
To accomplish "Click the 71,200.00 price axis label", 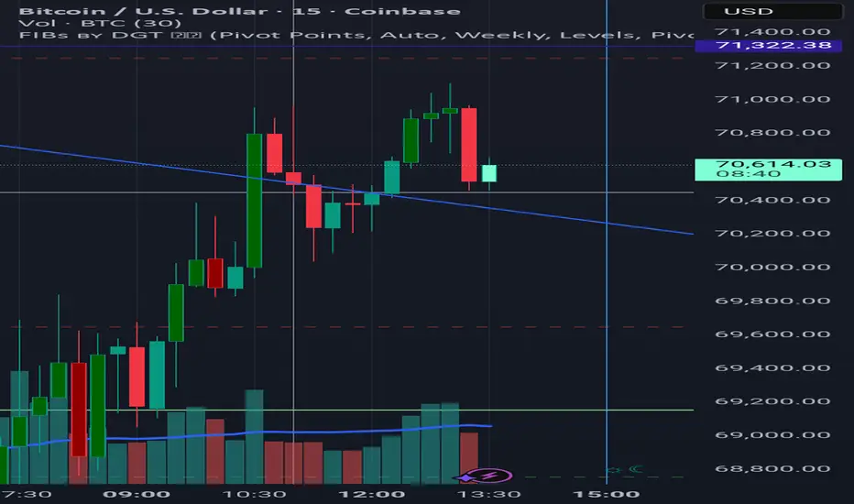I will [772, 65].
